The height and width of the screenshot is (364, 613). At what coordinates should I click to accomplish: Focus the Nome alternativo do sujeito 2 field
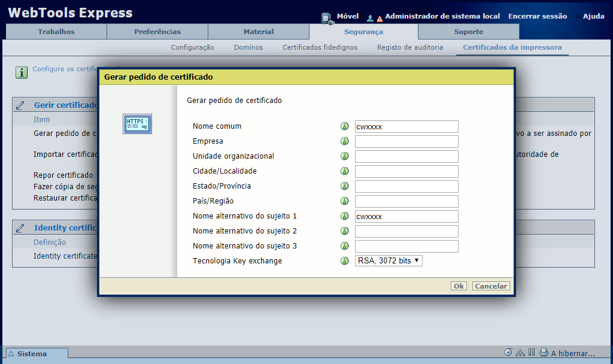tap(406, 231)
